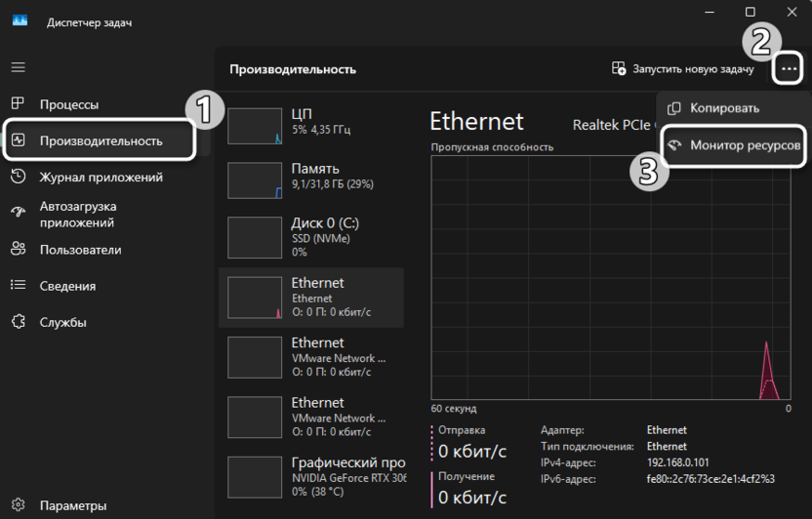This screenshot has width=812, height=519.
Task: Expand the three-dots more options menu
Action: pyautogui.click(x=789, y=68)
